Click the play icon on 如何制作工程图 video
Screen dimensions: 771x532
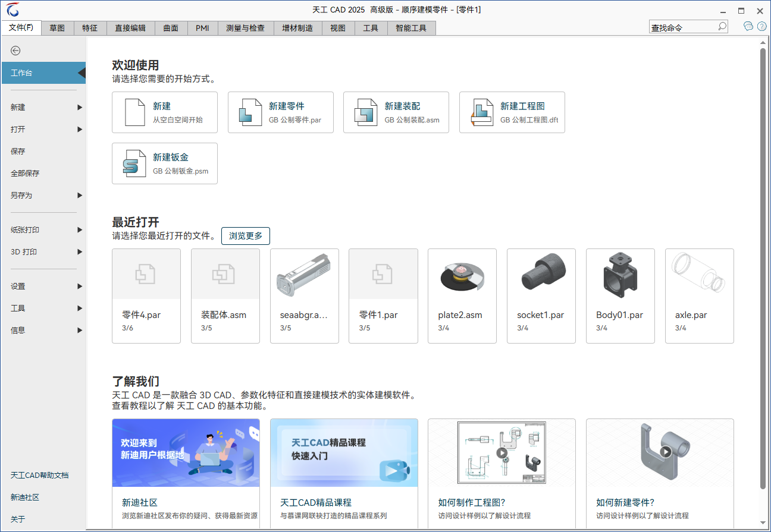(x=502, y=453)
